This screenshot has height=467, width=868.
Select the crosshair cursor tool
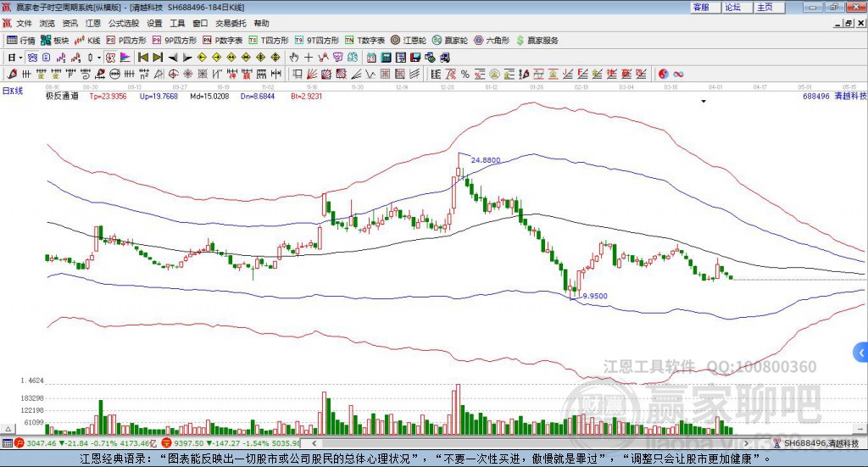click(309, 58)
